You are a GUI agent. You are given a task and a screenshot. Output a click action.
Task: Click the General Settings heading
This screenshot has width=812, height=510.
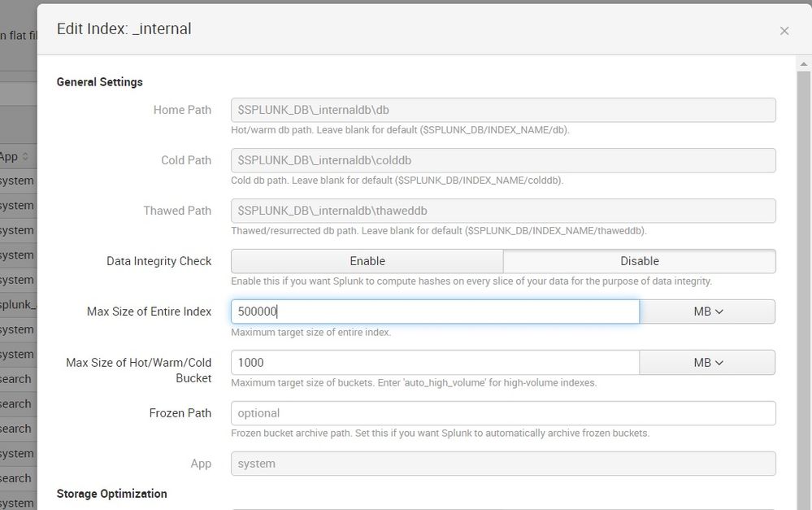99,82
